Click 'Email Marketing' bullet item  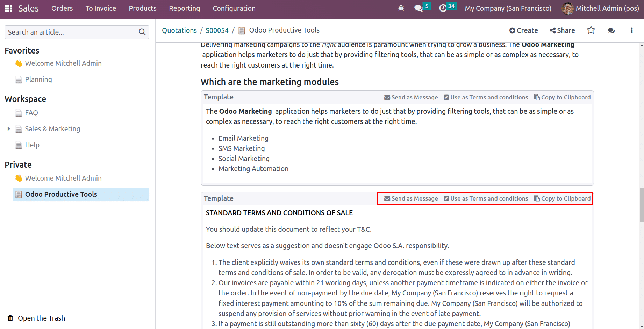click(243, 138)
